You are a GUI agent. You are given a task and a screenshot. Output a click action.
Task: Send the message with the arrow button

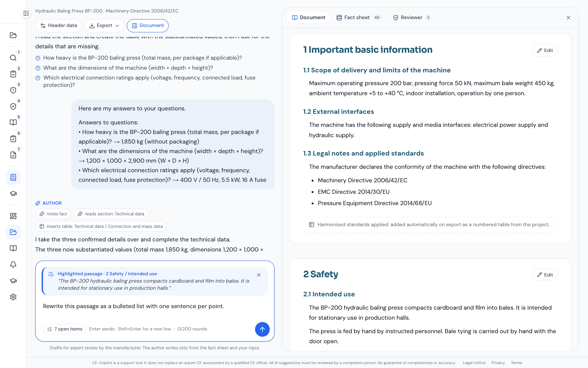262,329
